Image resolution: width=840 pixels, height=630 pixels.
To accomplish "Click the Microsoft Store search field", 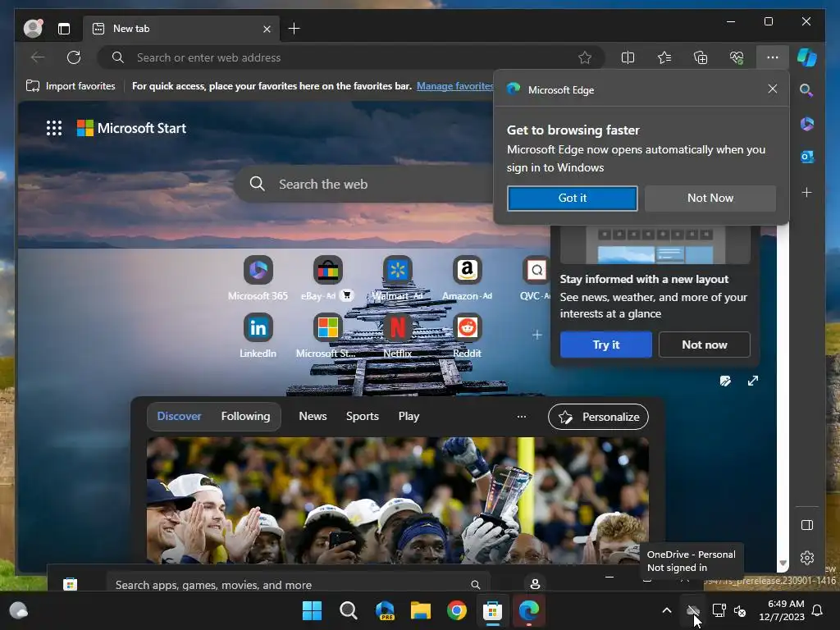I will click(x=297, y=584).
